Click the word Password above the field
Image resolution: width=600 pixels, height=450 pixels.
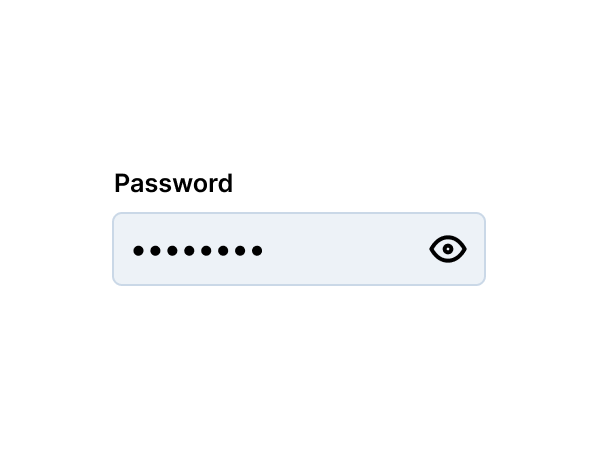173,184
